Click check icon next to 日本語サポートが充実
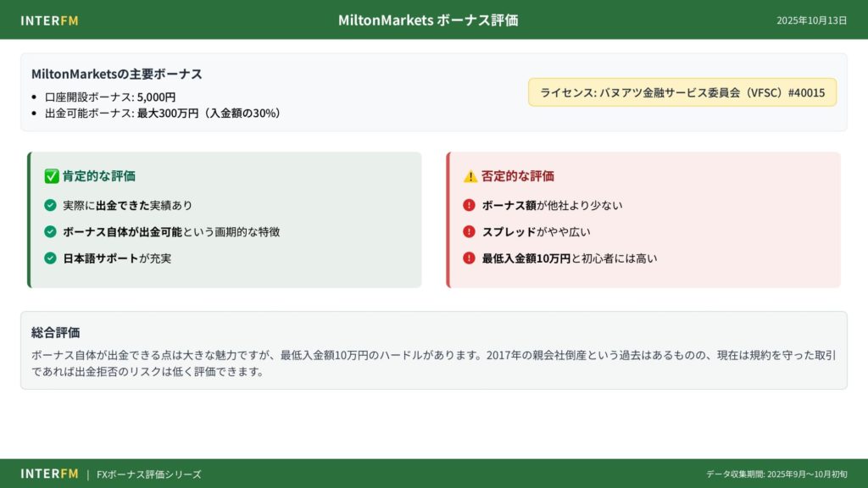Image resolution: width=868 pixels, height=488 pixels. (50, 258)
